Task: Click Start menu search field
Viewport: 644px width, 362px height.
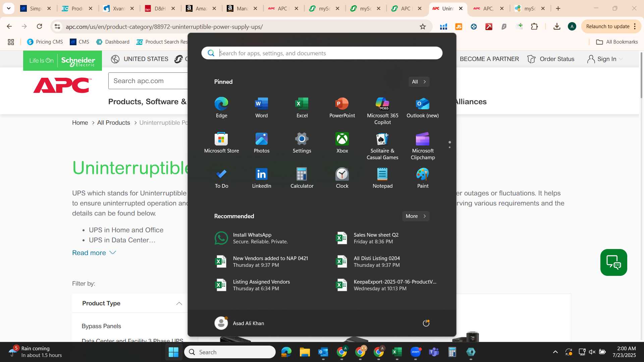Action: point(322,53)
